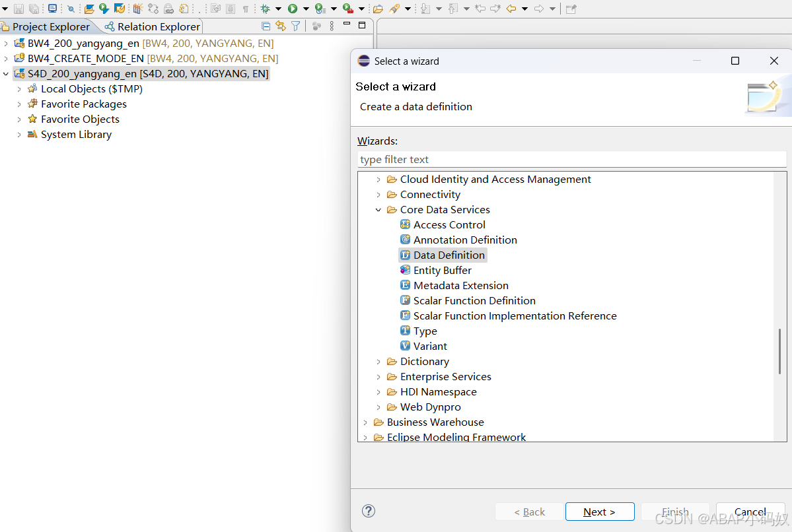Expand the Favorite Objects node
This screenshot has width=792, height=532.
[19, 119]
